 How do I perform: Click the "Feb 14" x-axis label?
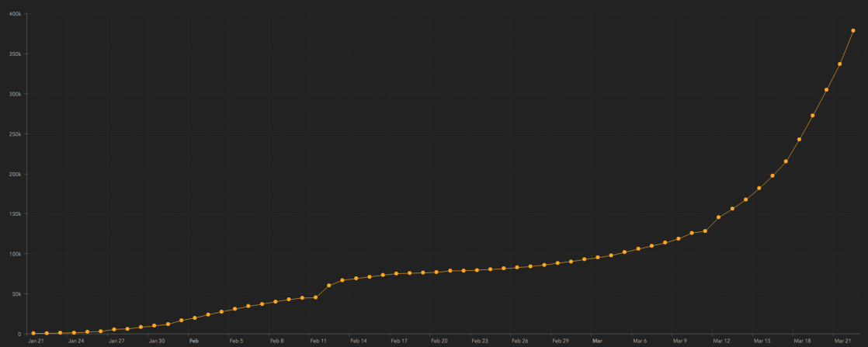(359, 341)
